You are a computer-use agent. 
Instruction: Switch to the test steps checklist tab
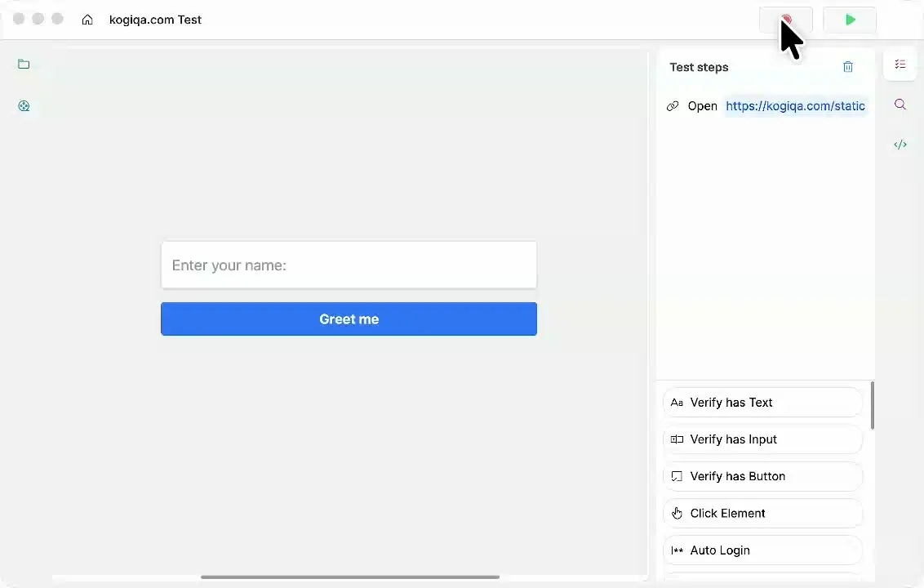(x=900, y=65)
